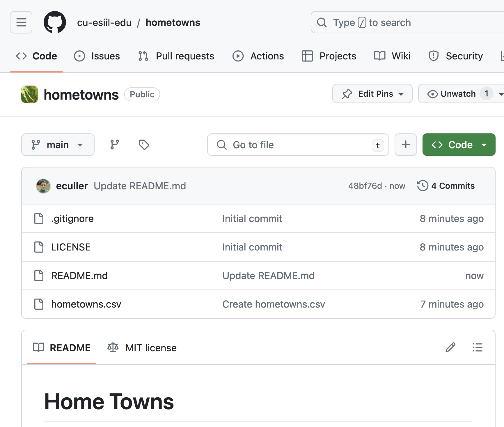Switch to the Issues tab
Image resolution: width=504 pixels, height=427 pixels.
[97, 56]
